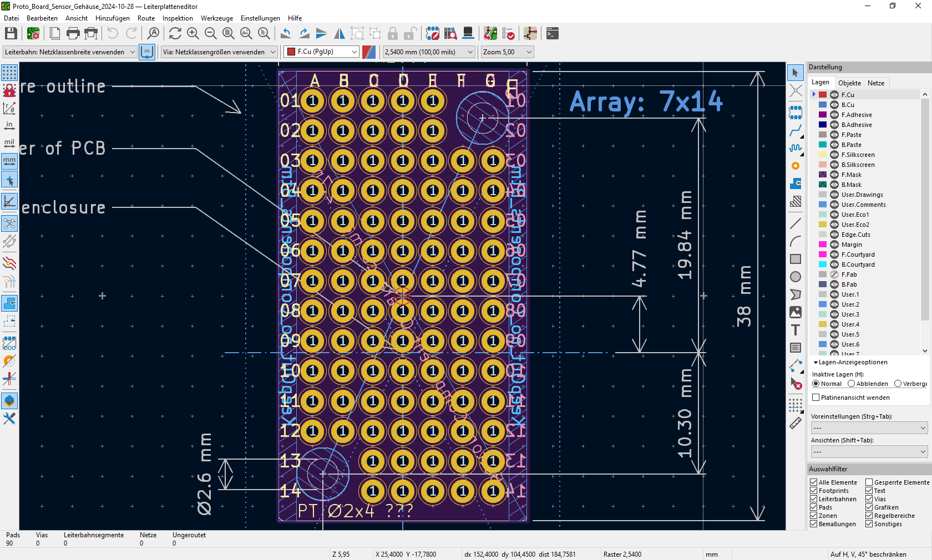Select the Route Tracks tool

tap(796, 130)
